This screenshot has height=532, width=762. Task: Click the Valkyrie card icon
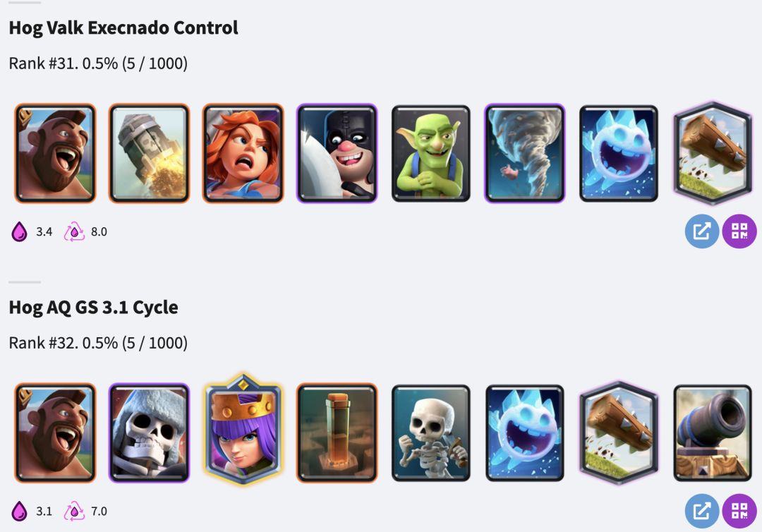[x=243, y=153]
